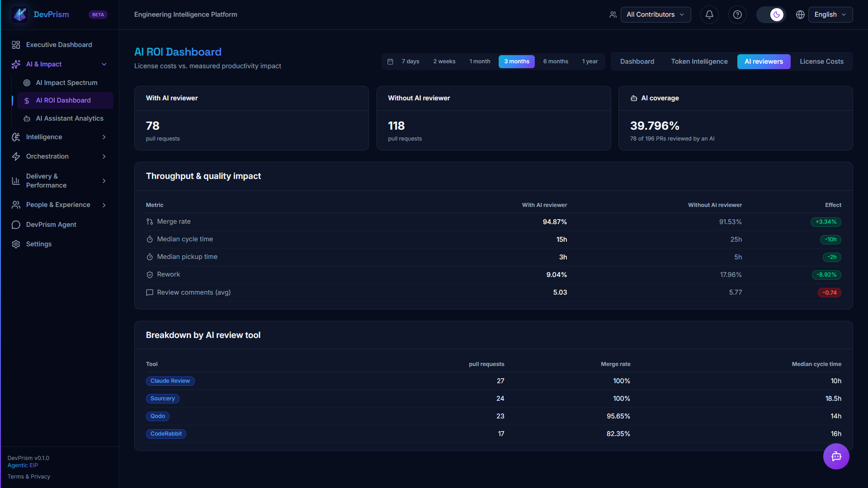This screenshot has width=868, height=488.
Task: Switch to the License Costs tab
Action: pyautogui.click(x=821, y=61)
